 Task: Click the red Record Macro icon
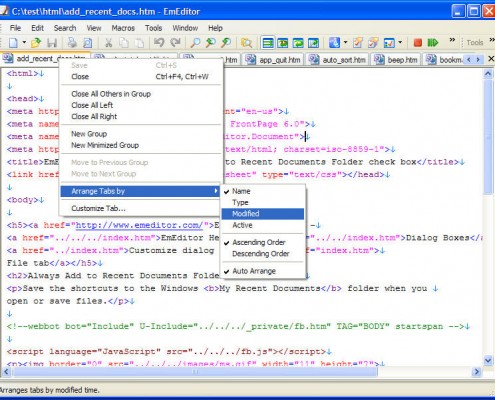418,43
